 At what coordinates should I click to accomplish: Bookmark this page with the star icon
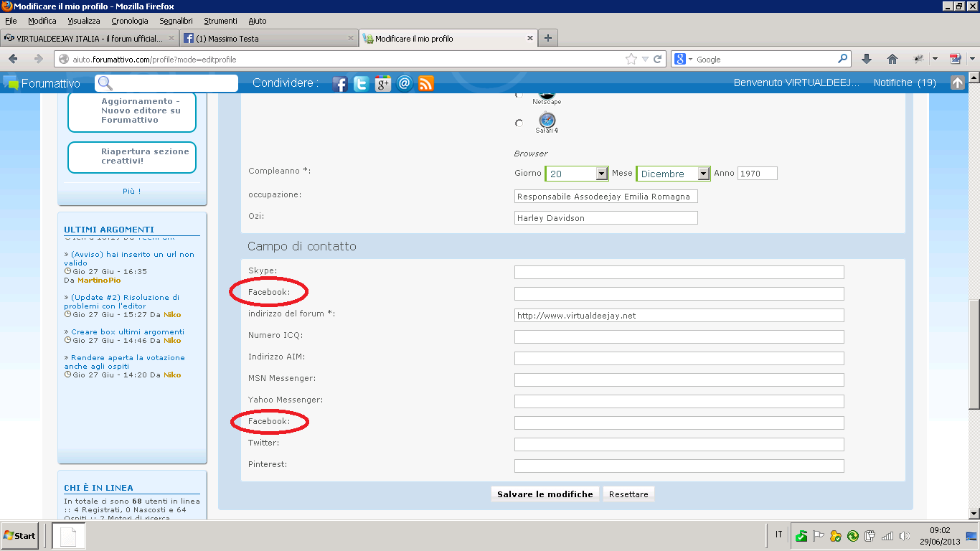(x=631, y=59)
